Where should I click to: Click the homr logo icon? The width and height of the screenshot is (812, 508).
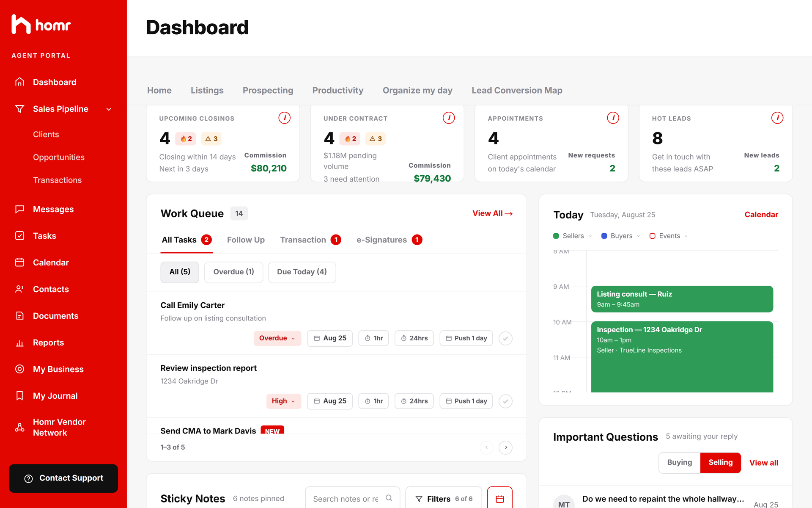21,24
